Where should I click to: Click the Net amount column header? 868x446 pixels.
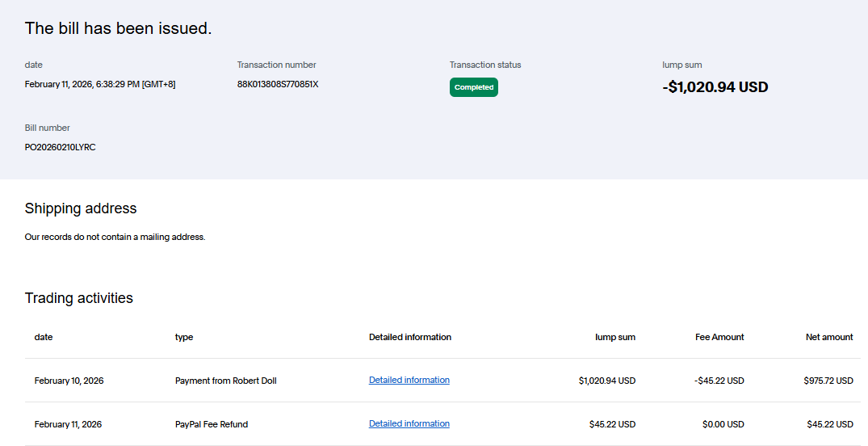click(829, 337)
